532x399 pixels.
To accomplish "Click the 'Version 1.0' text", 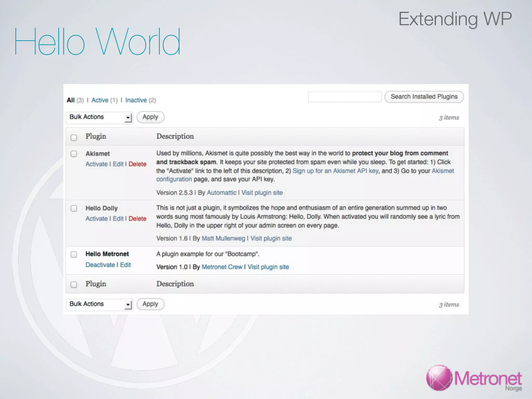I will [x=172, y=267].
